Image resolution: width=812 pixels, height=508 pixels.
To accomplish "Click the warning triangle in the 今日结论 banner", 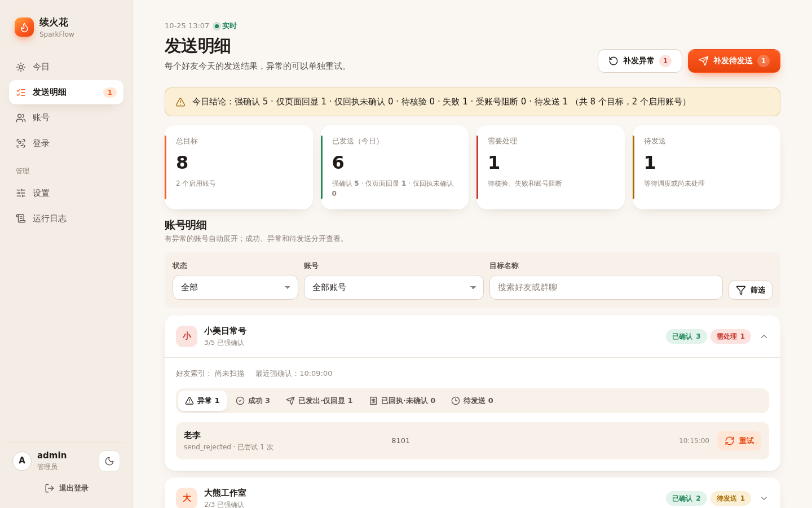I will point(180,102).
